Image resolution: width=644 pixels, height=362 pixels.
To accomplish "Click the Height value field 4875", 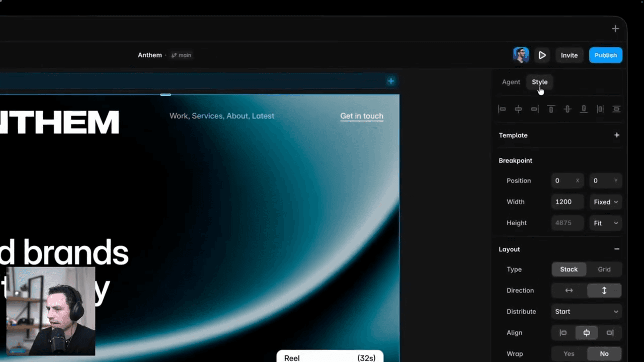I will 567,223.
